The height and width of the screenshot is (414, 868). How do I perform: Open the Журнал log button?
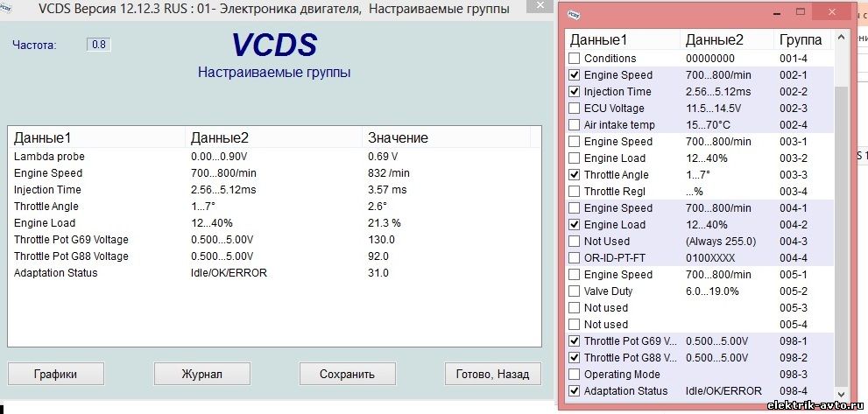[x=202, y=374]
